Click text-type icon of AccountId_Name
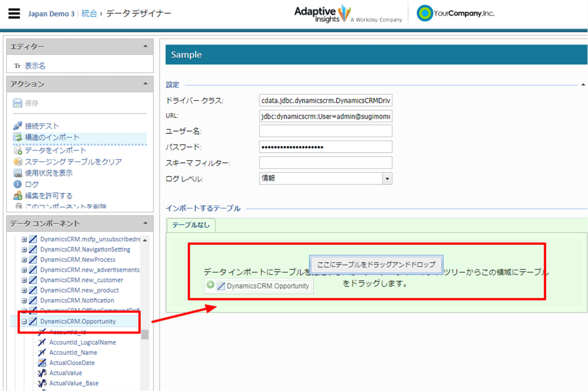 coord(42,352)
